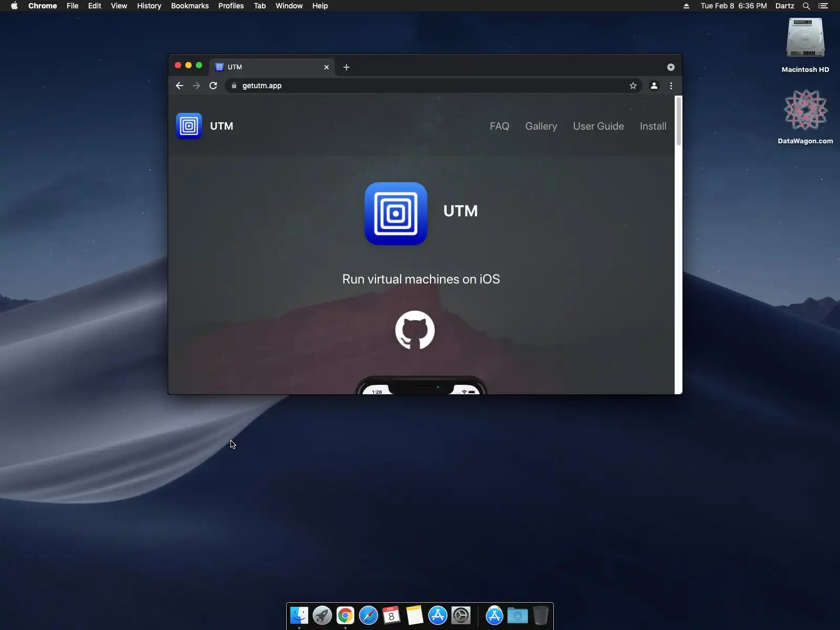Open the Edit menu

pos(94,6)
